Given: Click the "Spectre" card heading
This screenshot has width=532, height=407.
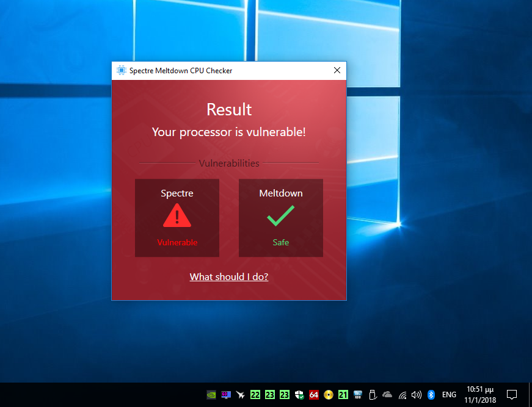Looking at the screenshot, I should [x=177, y=193].
